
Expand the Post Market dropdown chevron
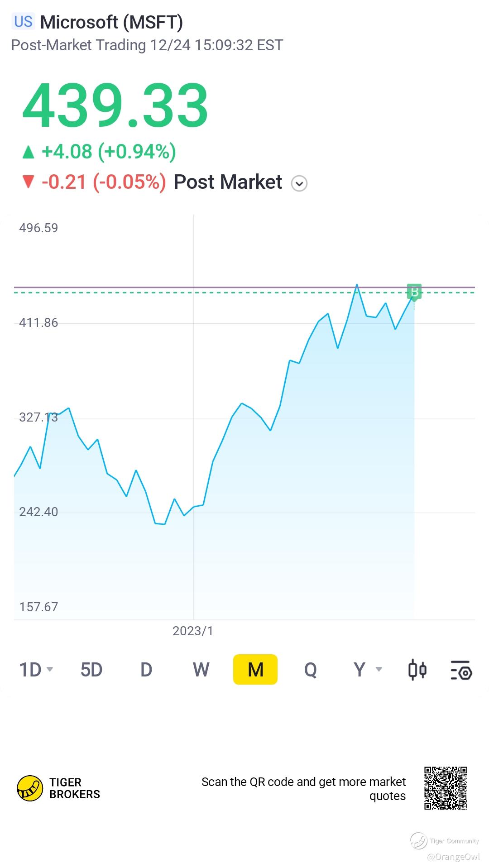299,183
